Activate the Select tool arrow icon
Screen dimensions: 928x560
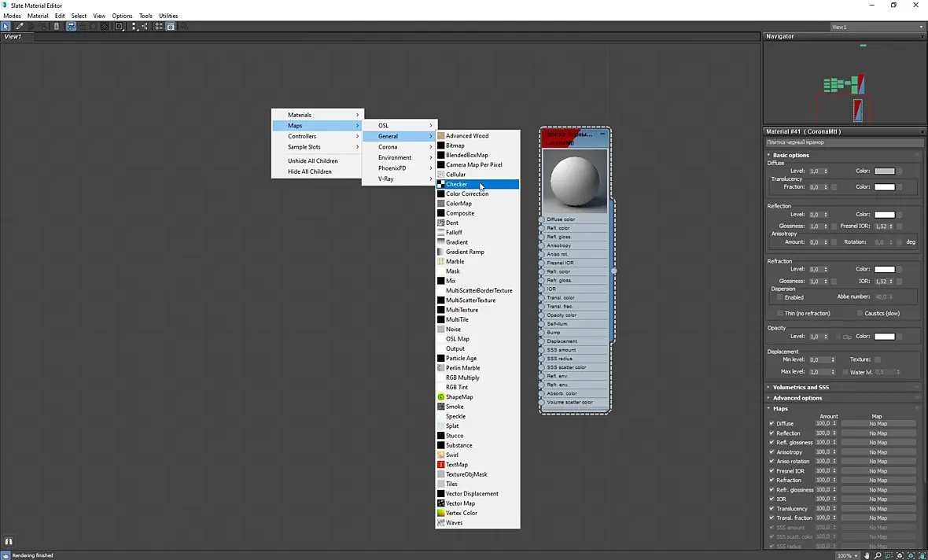[x=6, y=27]
